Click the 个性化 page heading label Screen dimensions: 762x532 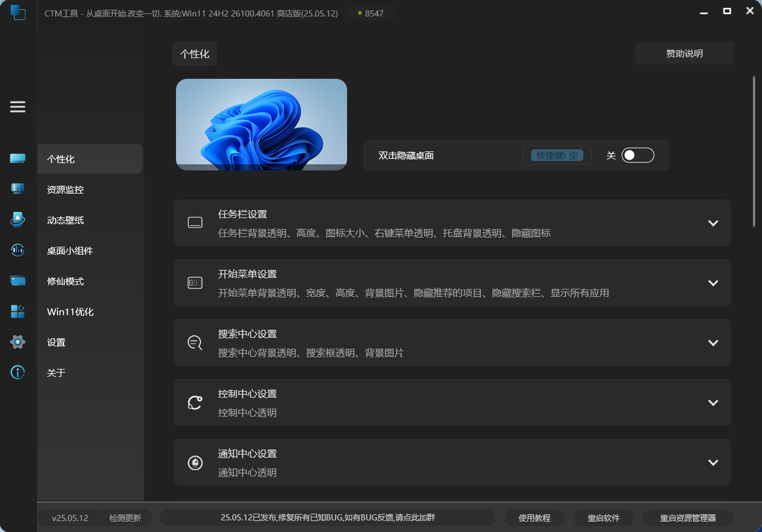click(x=194, y=54)
